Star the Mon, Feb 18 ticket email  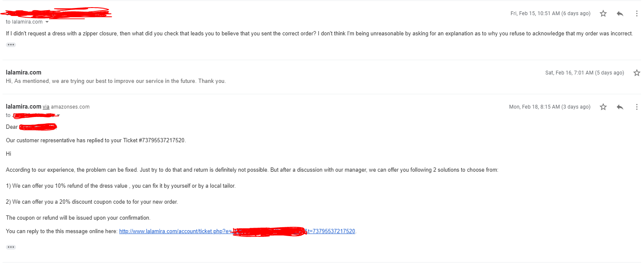point(603,107)
